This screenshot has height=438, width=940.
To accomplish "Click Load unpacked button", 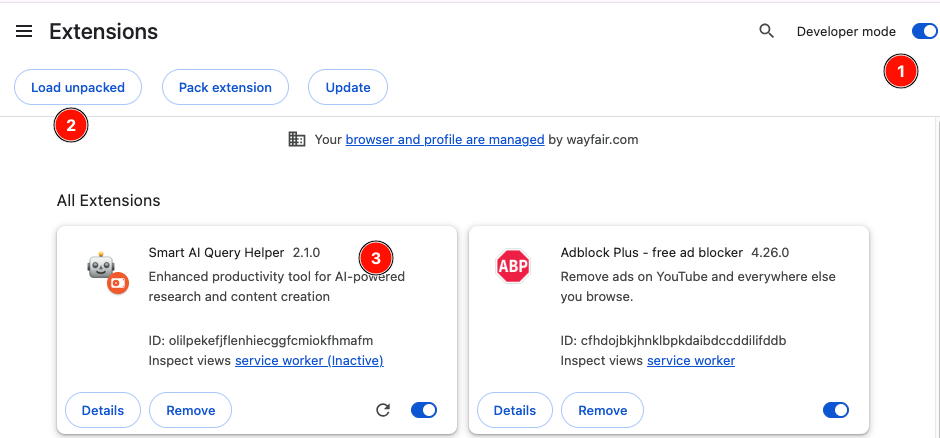I will tap(78, 87).
